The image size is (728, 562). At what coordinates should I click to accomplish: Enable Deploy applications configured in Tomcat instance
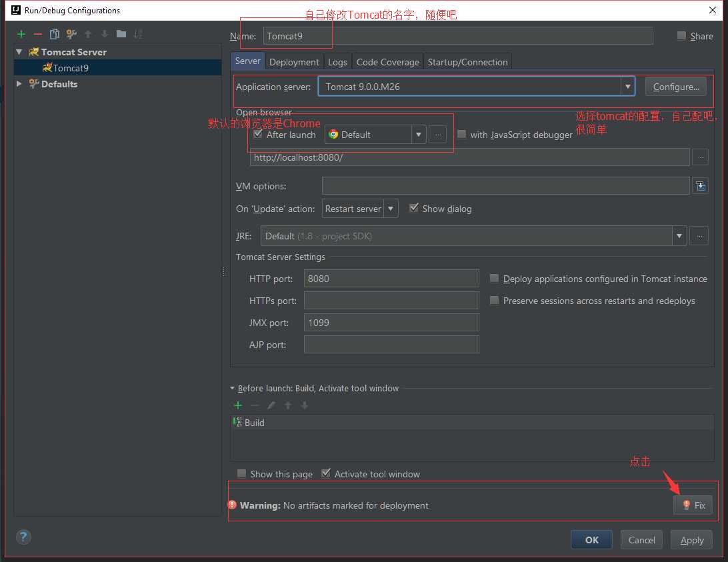tap(495, 278)
